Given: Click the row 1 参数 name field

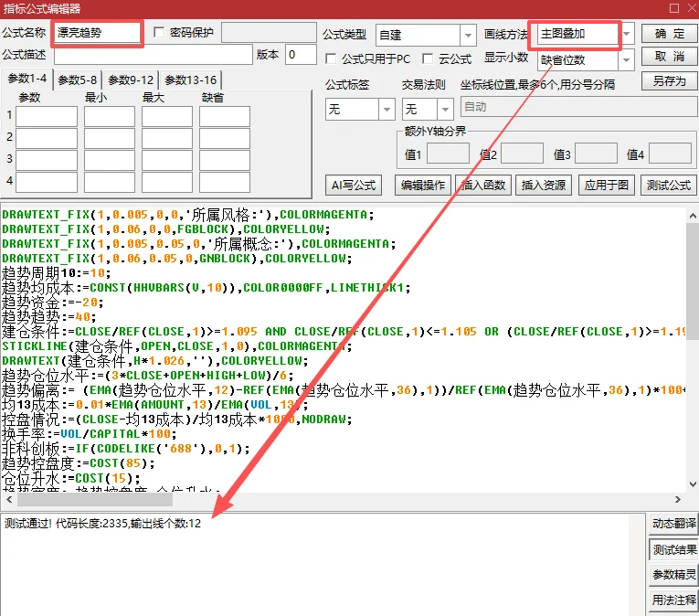Looking at the screenshot, I should [x=47, y=116].
